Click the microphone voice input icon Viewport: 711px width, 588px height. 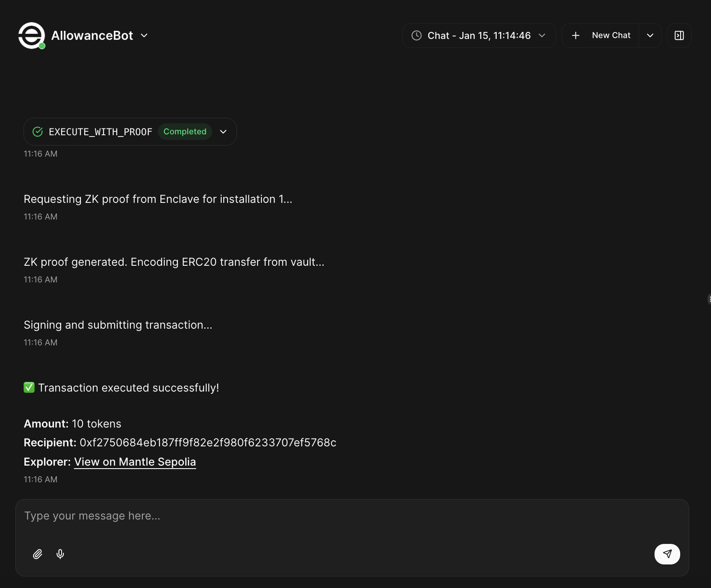coord(60,554)
